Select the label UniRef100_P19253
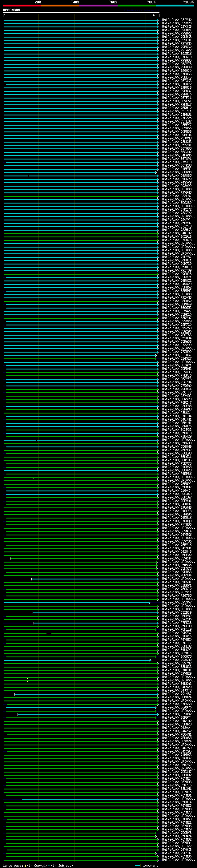197x868 pixels. 176,328
